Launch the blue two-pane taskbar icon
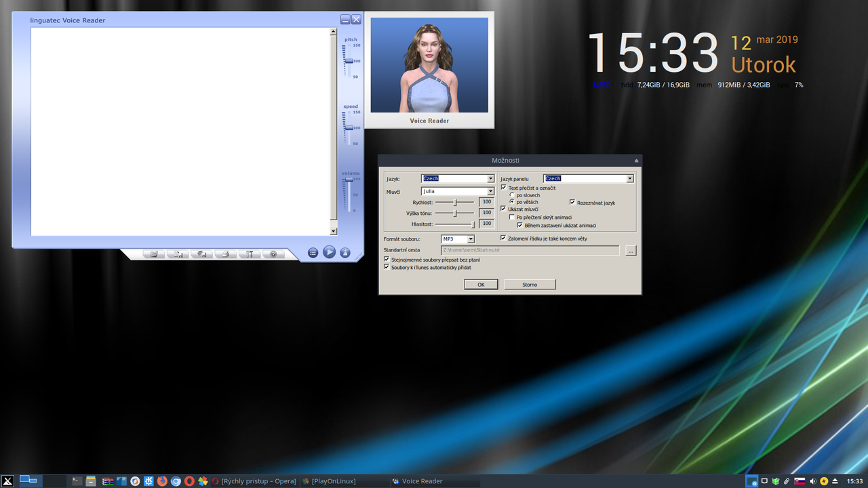Image resolution: width=868 pixels, height=488 pixels. pos(121,481)
